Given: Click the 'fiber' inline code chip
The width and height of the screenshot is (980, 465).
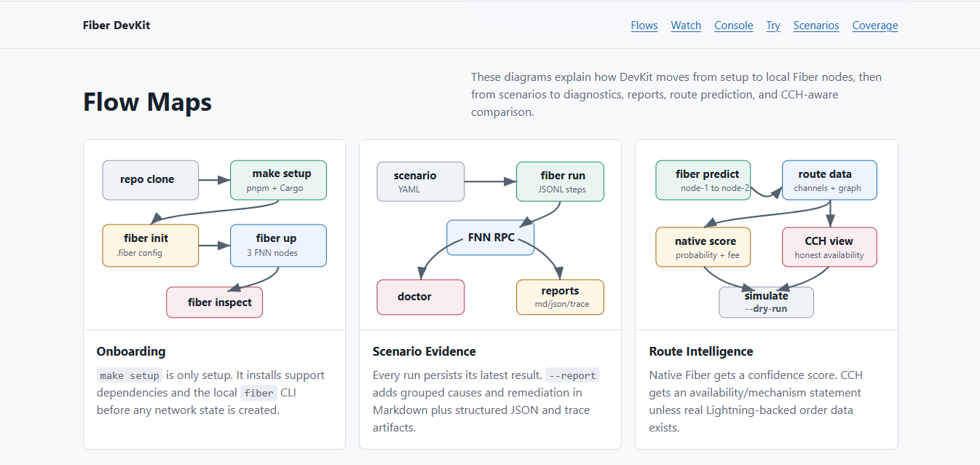Looking at the screenshot, I should 259,393.
